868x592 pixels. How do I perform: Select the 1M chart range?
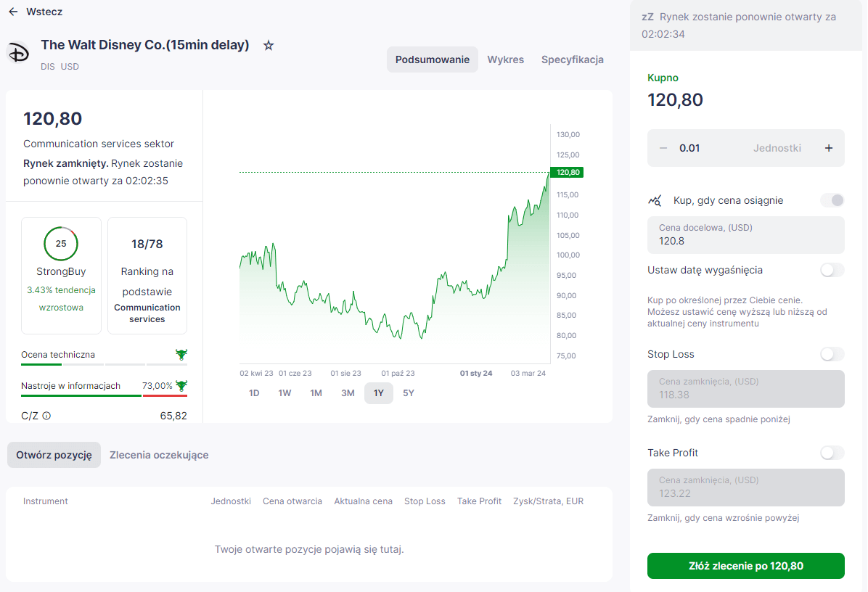pyautogui.click(x=316, y=392)
